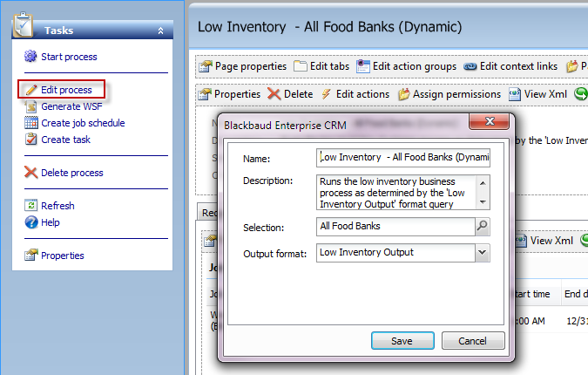
Task: Click the Create job schedule link
Action: tap(83, 123)
